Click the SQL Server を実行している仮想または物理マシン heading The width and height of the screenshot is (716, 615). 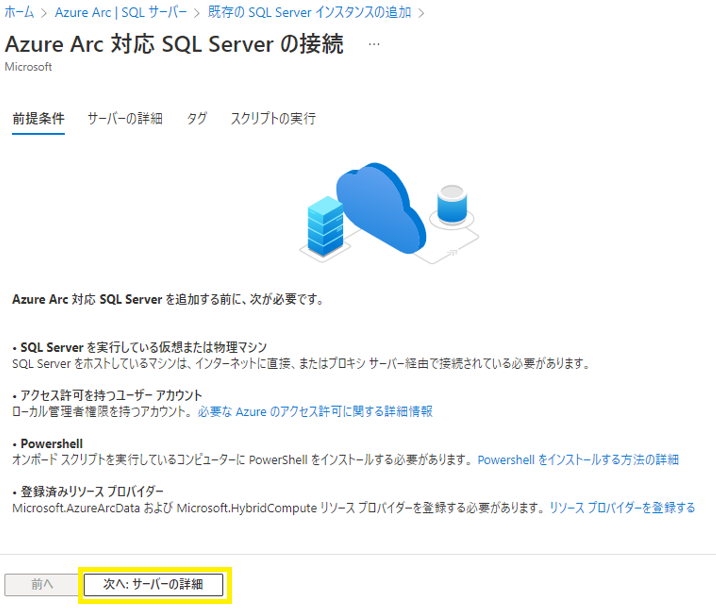tap(143, 347)
